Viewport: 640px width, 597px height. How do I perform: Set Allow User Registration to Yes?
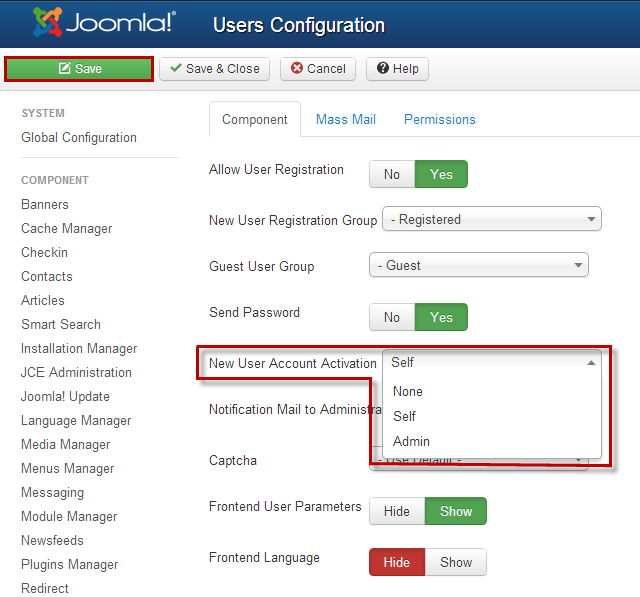441,174
